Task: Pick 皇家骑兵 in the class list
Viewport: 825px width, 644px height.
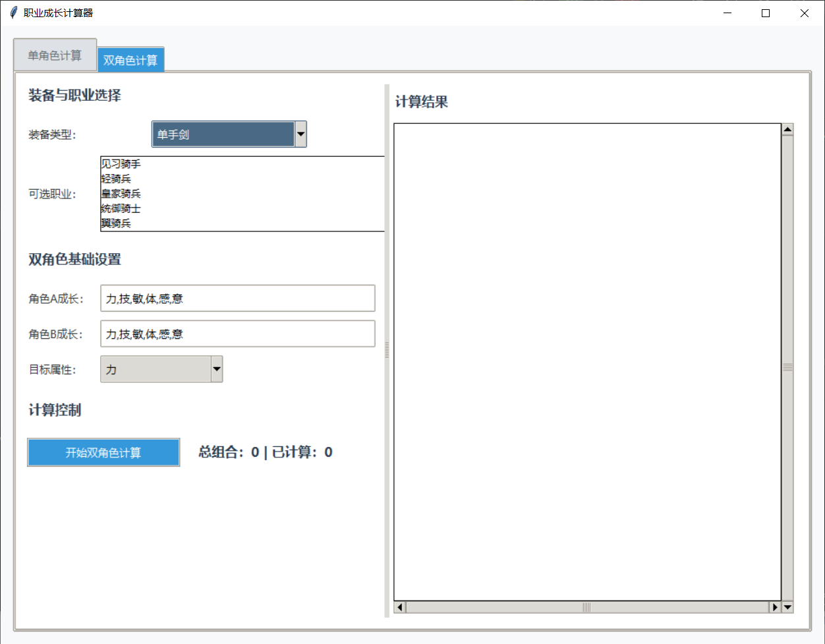Action: (x=121, y=194)
